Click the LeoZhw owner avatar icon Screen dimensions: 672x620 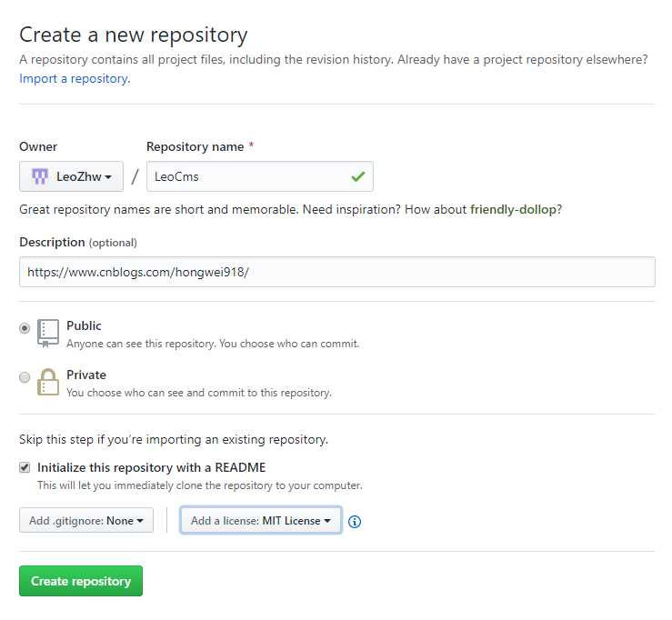(x=40, y=176)
